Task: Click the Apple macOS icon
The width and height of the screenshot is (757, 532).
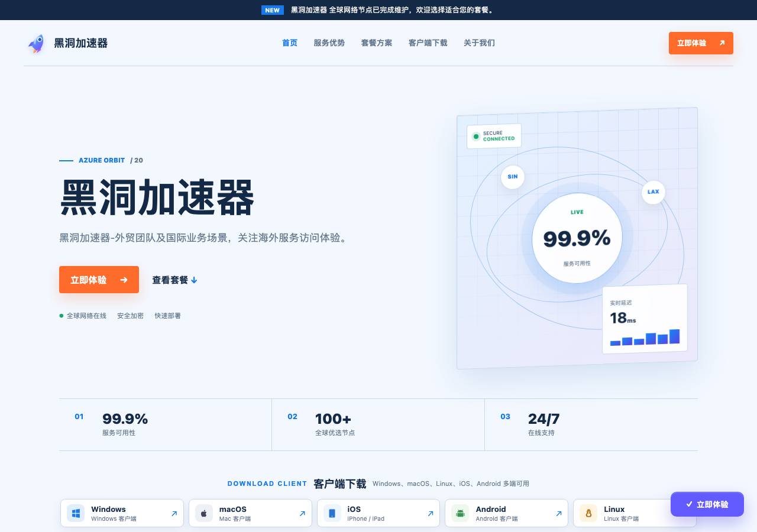Action: [x=204, y=513]
